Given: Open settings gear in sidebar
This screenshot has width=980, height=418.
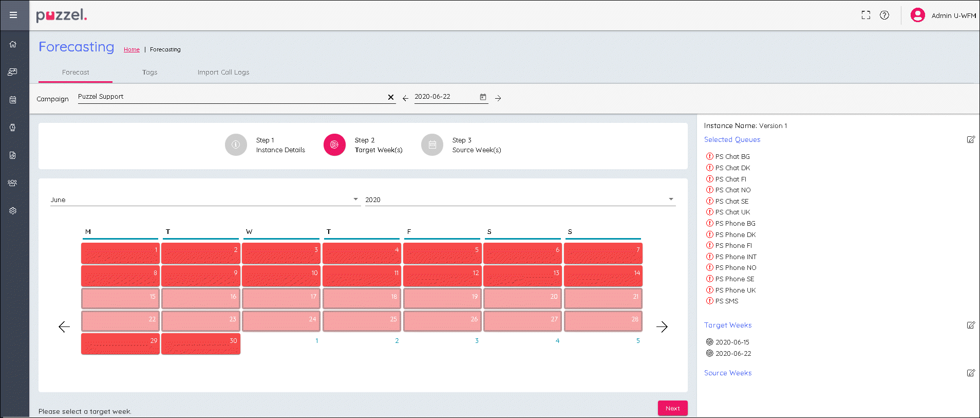Looking at the screenshot, I should (x=13, y=211).
